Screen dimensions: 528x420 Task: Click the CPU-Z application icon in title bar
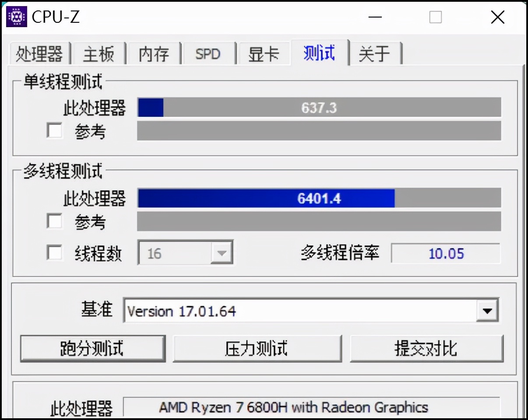16,17
